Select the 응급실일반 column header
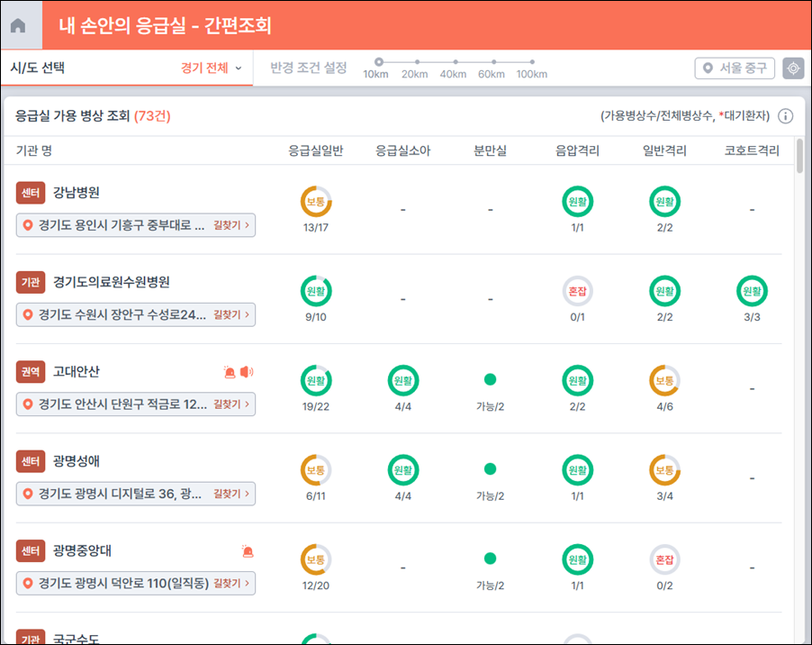812x645 pixels. point(316,150)
